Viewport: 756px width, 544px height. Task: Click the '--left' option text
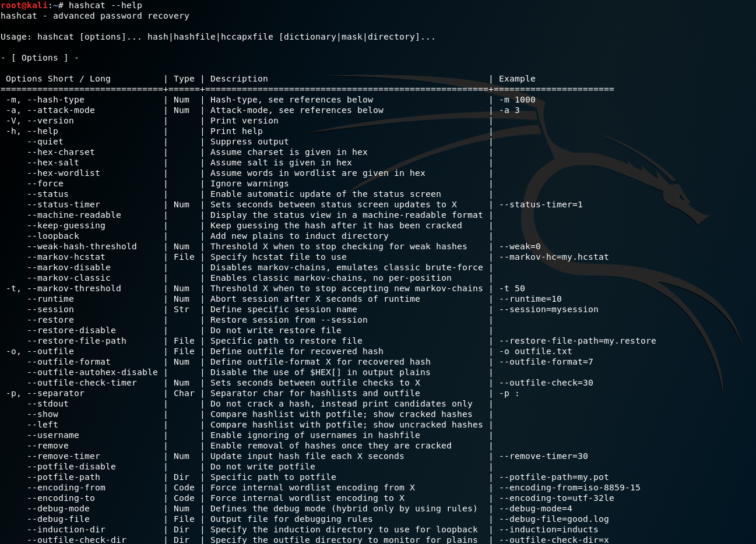click(x=43, y=425)
